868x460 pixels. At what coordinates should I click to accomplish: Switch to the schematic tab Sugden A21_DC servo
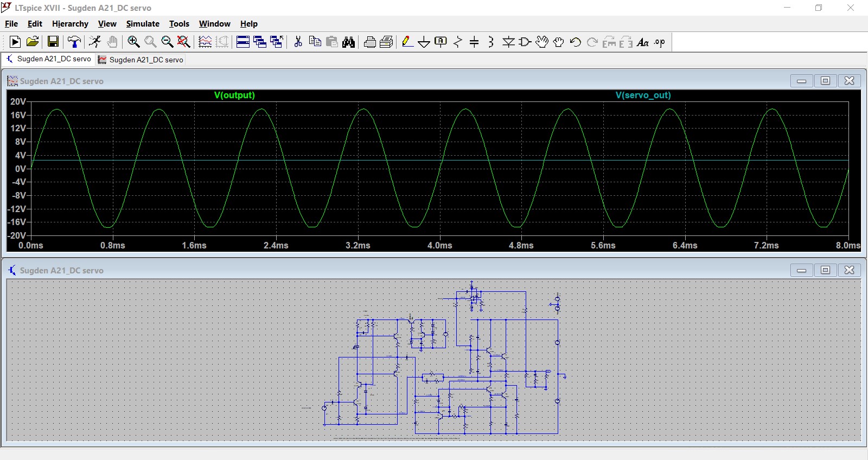48,59
